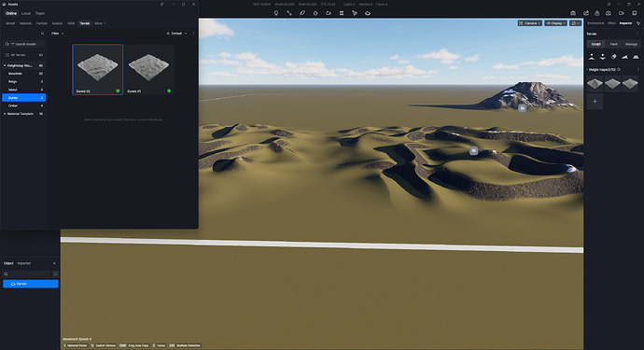The width and height of the screenshot is (644, 350).
Task: Select the Dunes 02 terrain thumbnail
Action: (x=98, y=69)
